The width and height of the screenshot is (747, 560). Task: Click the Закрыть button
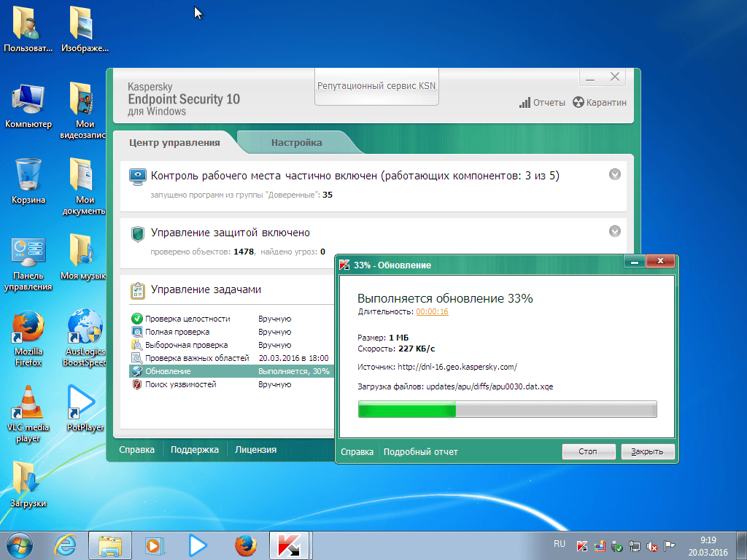[x=648, y=451]
